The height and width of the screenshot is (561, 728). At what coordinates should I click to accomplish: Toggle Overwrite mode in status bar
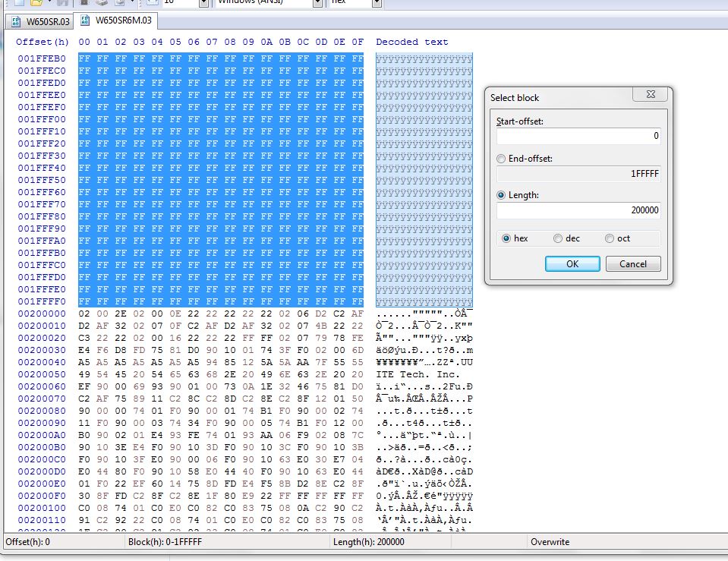[x=550, y=542]
